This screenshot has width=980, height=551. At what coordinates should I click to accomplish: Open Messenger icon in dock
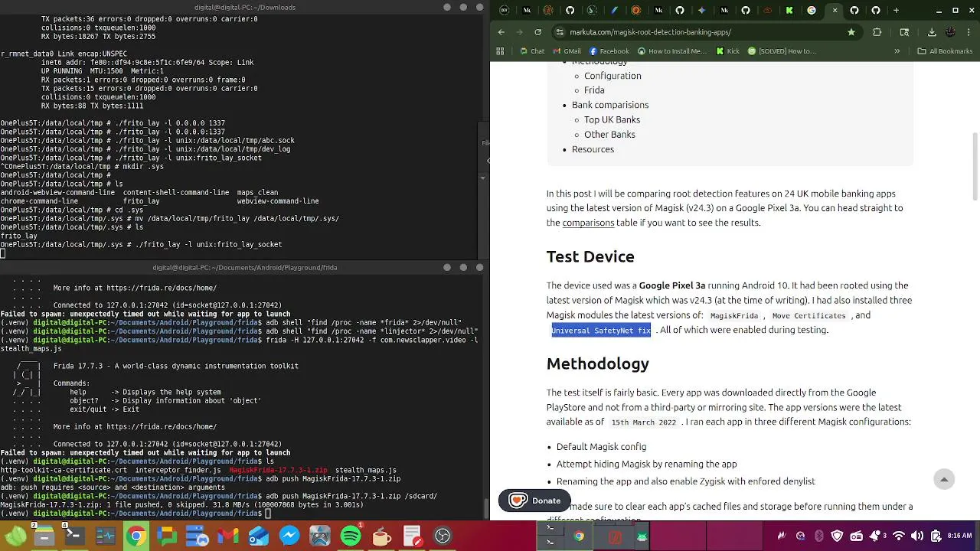[289, 536]
